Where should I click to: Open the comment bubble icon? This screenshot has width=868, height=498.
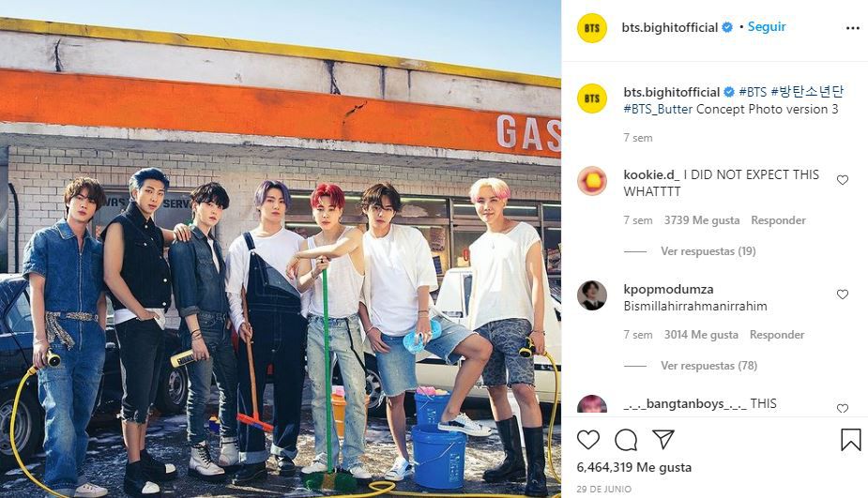pyautogui.click(x=626, y=440)
